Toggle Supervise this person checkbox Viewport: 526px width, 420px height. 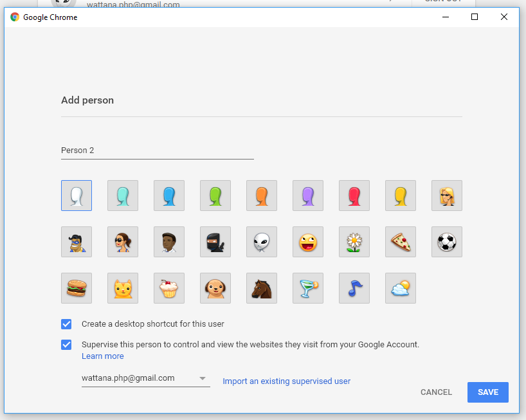click(66, 345)
